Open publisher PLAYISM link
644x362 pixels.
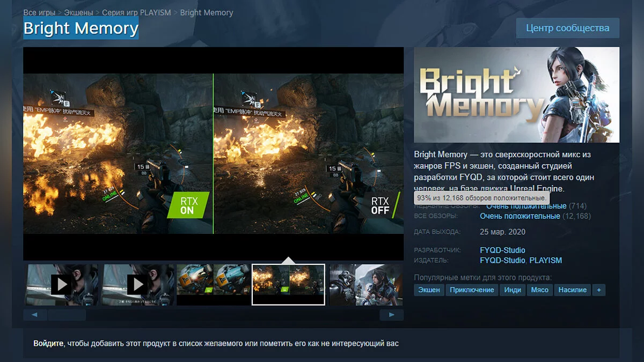click(x=546, y=260)
